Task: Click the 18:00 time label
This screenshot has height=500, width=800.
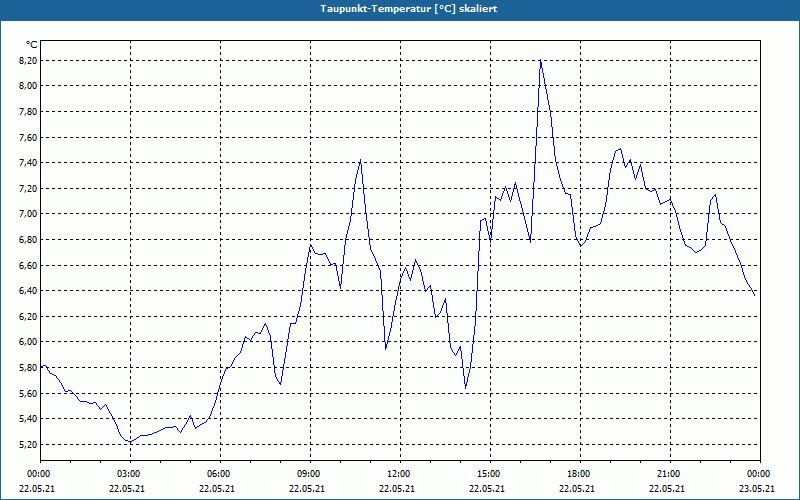Action: (x=580, y=474)
